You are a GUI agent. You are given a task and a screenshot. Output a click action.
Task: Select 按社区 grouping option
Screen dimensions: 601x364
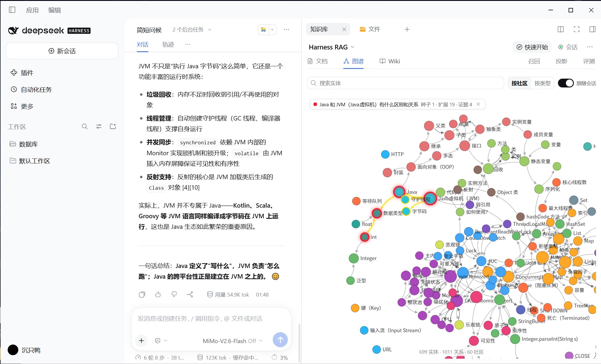[x=519, y=83]
